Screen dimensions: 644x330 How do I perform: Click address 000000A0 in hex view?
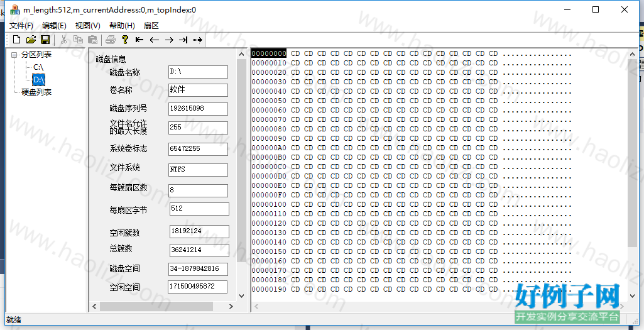pyautogui.click(x=269, y=148)
